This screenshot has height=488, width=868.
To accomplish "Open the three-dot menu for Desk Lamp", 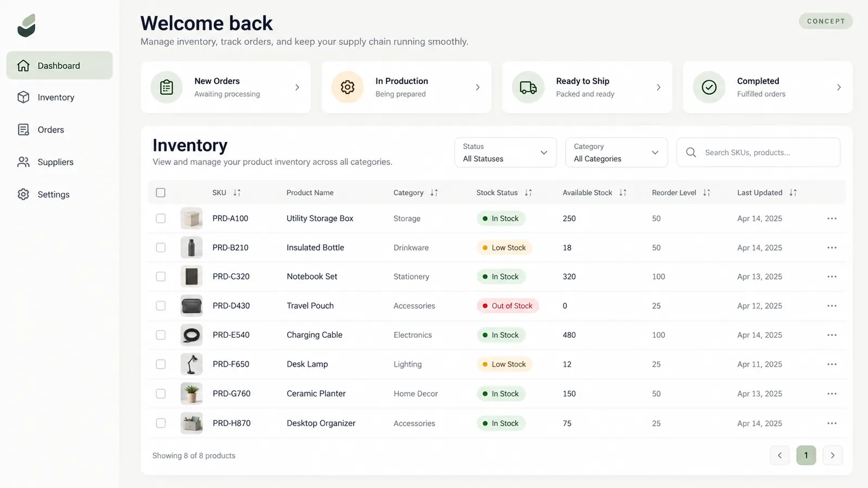I will [832, 364].
